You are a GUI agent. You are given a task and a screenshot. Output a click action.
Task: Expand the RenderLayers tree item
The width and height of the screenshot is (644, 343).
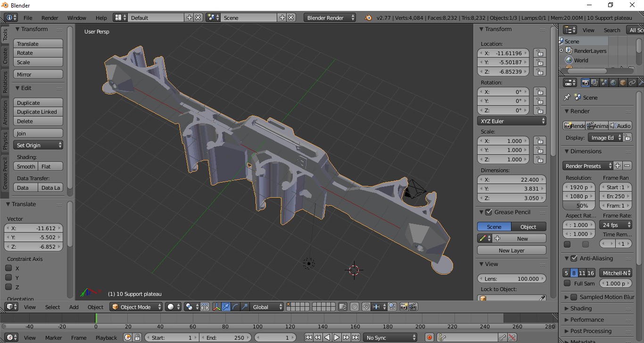pos(561,50)
